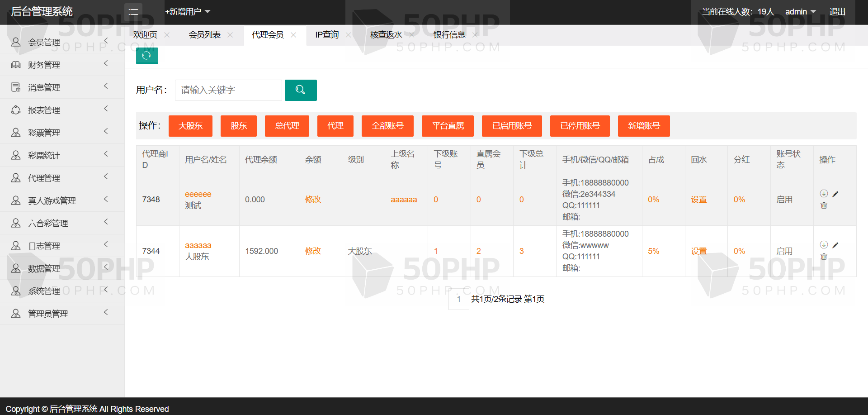Click the green refresh icon button
Image resolution: width=868 pixels, height=415 pixels.
click(x=146, y=56)
